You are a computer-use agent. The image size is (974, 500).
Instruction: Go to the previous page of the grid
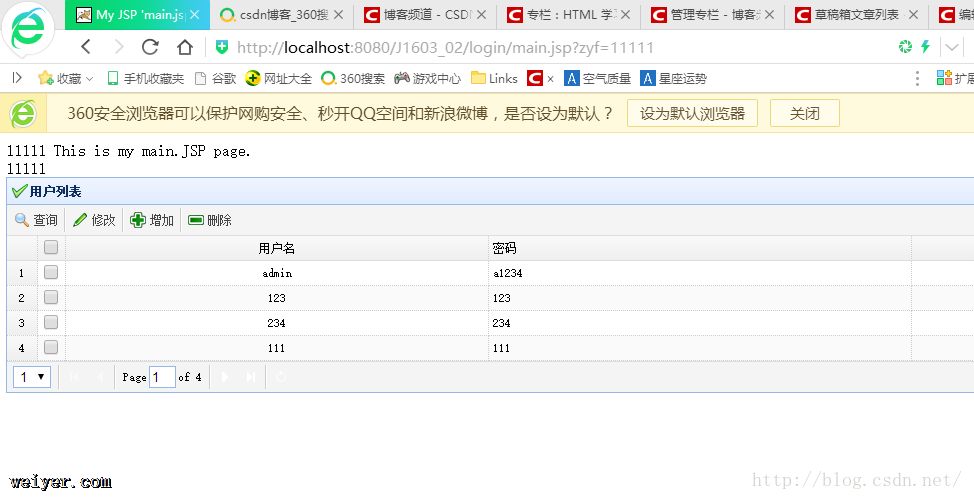point(99,377)
